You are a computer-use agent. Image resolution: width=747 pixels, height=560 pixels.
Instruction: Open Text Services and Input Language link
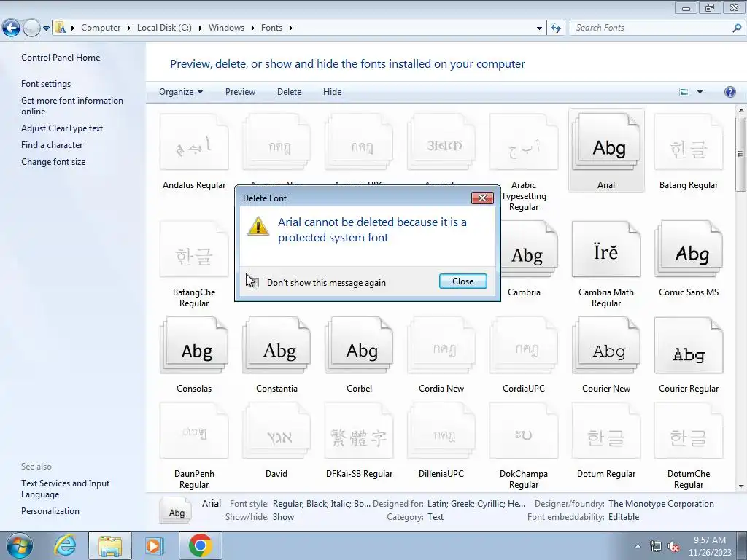65,489
